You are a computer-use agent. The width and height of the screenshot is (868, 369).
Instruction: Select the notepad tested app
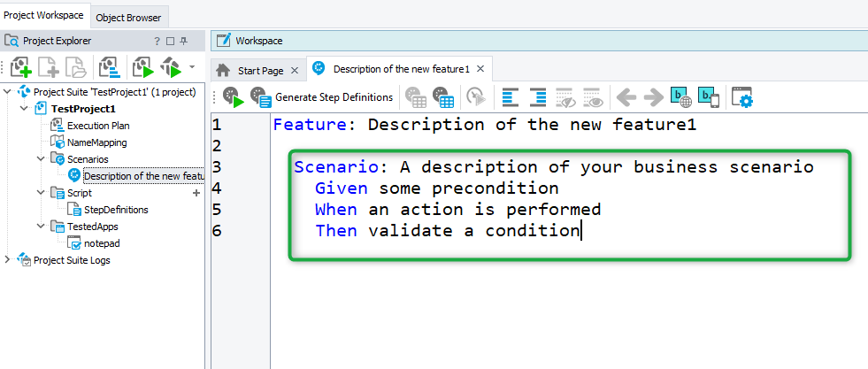coord(102,243)
